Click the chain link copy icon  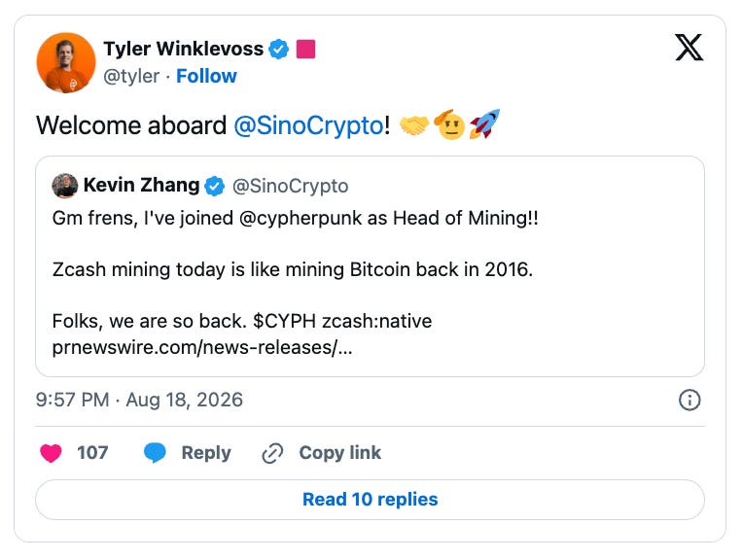(272, 453)
